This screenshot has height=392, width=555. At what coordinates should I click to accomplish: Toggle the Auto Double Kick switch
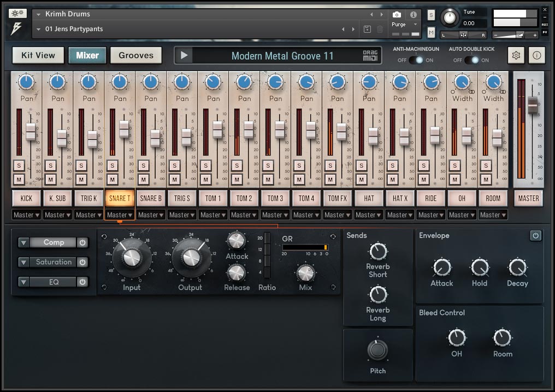coord(471,60)
